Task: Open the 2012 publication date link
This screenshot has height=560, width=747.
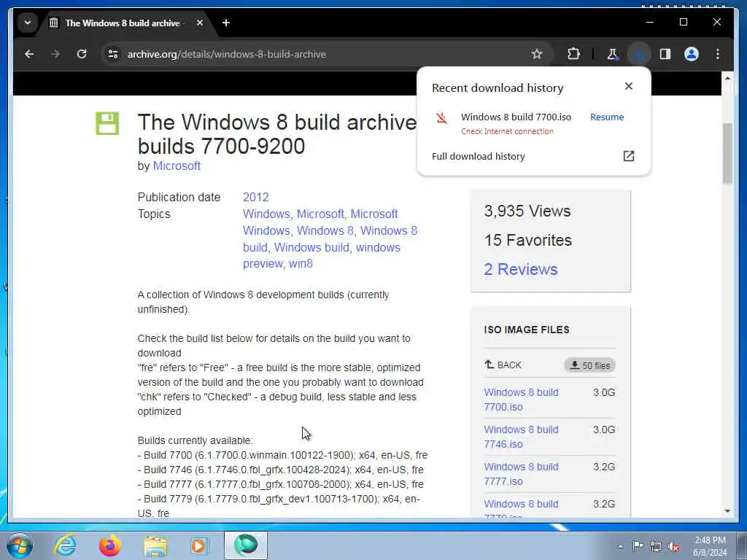Action: click(x=256, y=197)
